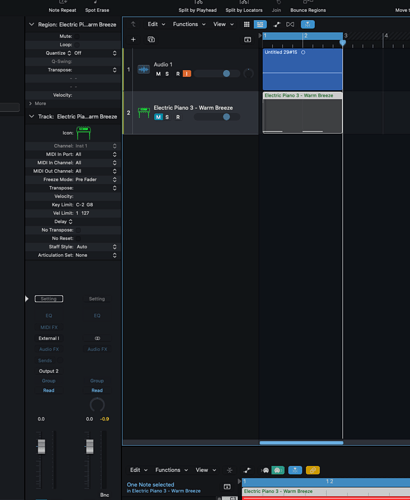Screen dimensions: 410x500
Task: Click piano roll collapse mode icon
Action: pyautogui.click(x=230, y=470)
